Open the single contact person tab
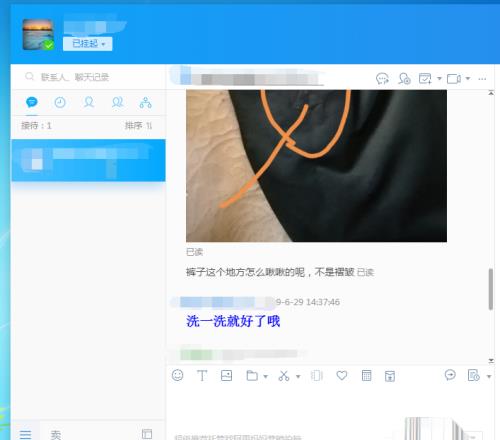Image resolution: width=500 pixels, height=440 pixels. [89, 102]
